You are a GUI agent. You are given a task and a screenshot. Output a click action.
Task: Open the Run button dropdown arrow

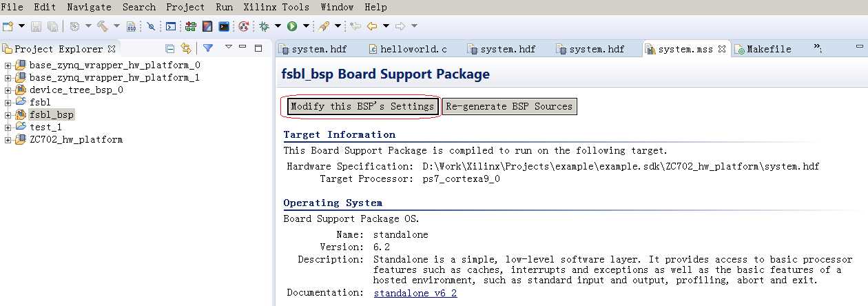[304, 26]
